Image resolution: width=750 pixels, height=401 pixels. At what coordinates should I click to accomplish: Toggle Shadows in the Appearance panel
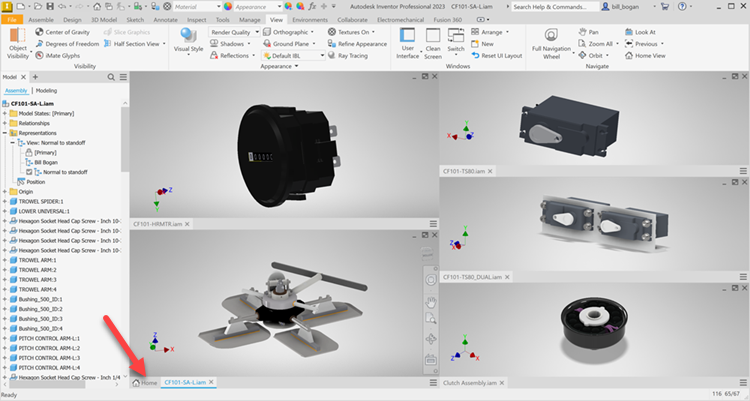tap(230, 44)
